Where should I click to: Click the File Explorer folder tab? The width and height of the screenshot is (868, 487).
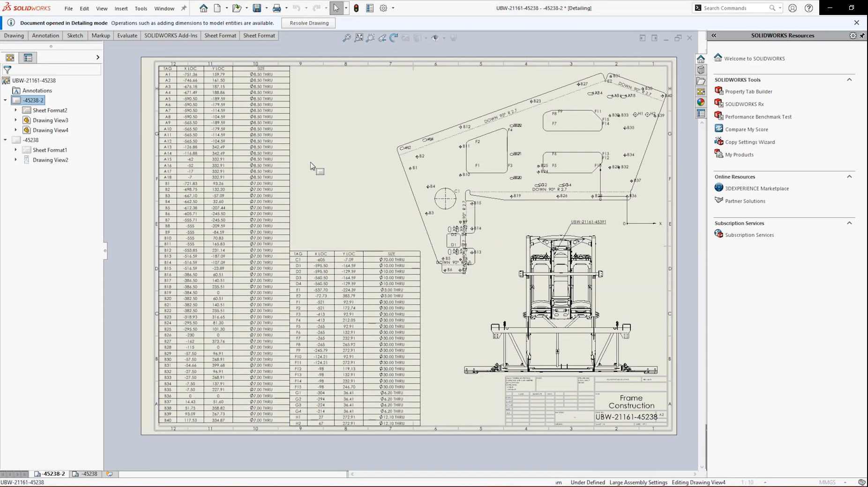pos(701,81)
